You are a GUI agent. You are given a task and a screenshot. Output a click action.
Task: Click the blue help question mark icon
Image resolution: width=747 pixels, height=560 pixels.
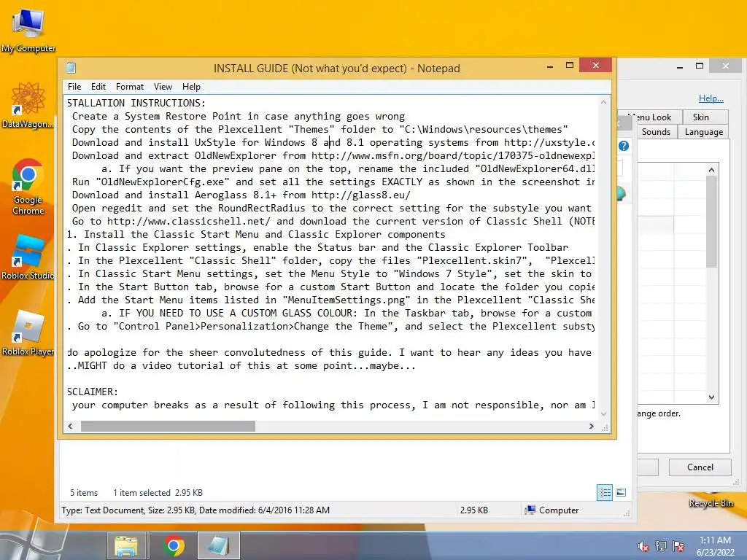point(624,146)
